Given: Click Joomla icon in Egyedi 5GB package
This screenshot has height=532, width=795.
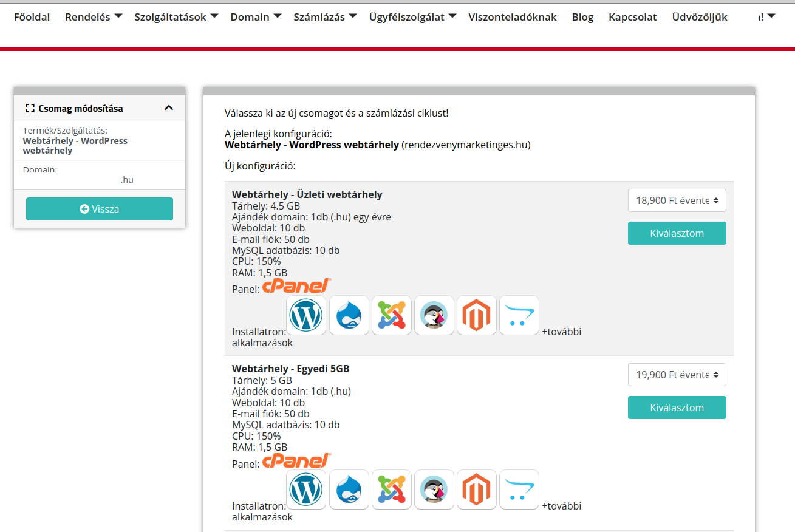Looking at the screenshot, I should coord(392,489).
